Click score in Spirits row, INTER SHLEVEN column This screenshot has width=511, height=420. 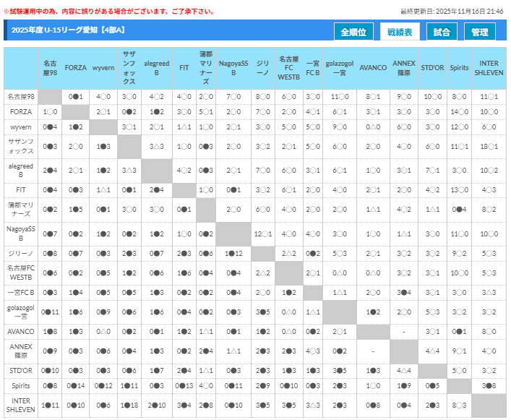click(489, 386)
